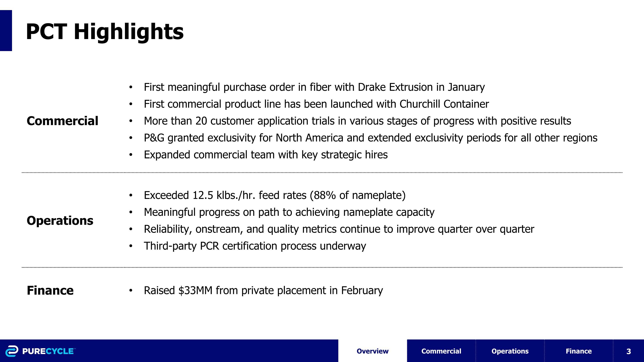The height and width of the screenshot is (362, 644).
Task: Click the PureCycle logo icon in footer
Action: pyautogui.click(x=12, y=351)
